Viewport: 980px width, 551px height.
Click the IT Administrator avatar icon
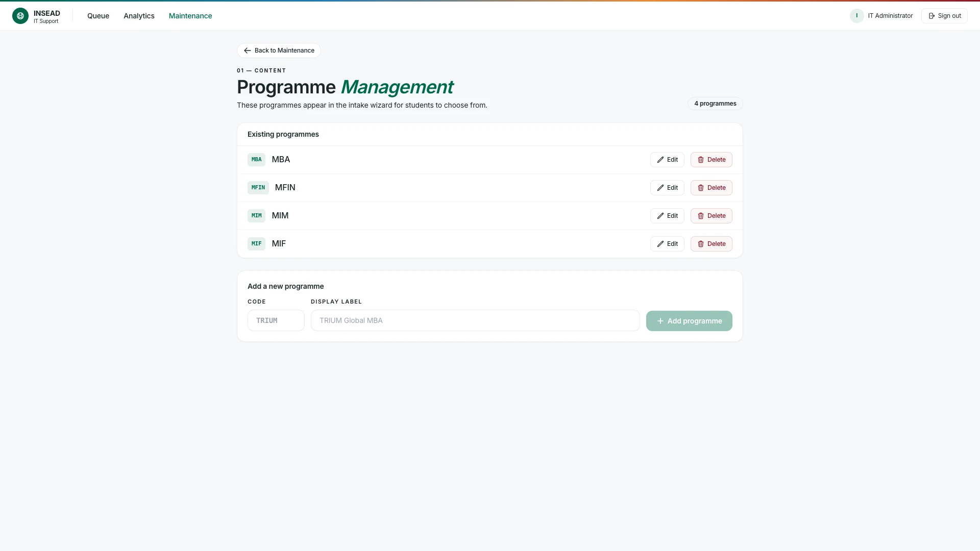click(856, 16)
